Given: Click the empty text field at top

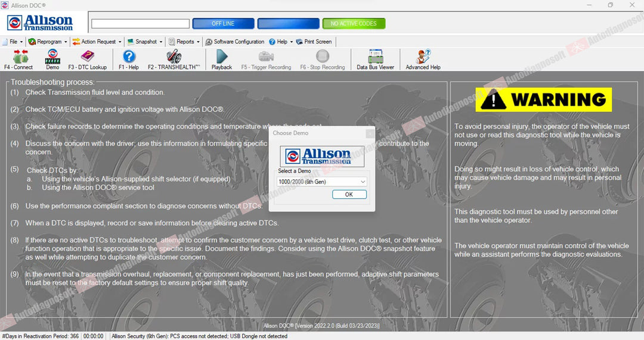Looking at the screenshot, I should click(141, 23).
